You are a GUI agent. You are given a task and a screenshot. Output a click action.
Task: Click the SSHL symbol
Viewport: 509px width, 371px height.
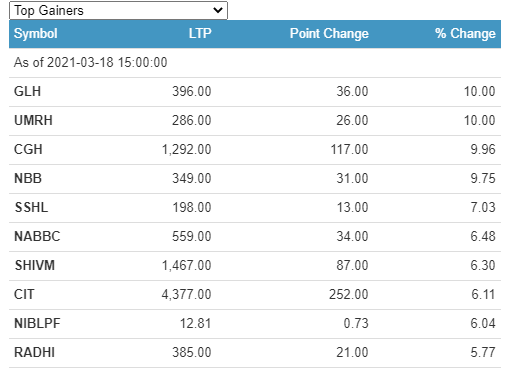(31, 207)
